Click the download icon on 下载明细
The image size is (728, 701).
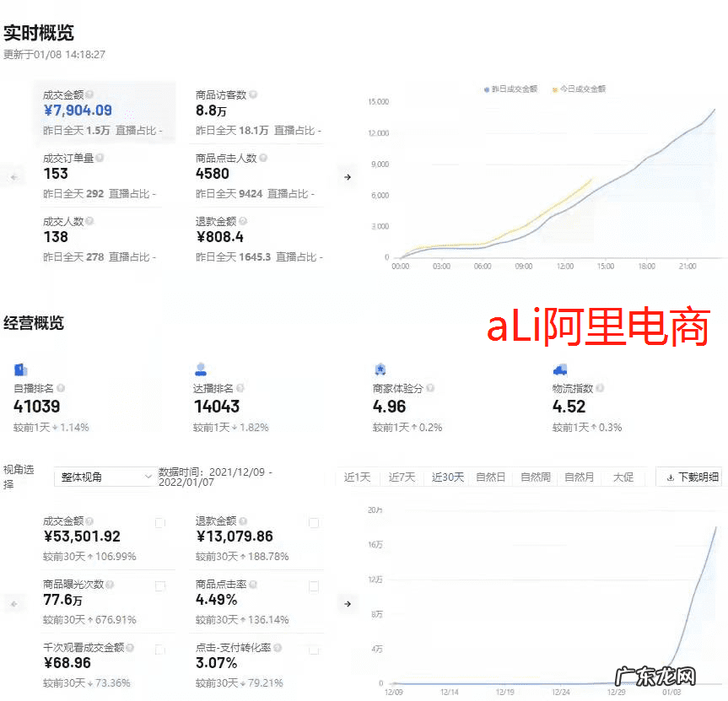click(x=671, y=477)
